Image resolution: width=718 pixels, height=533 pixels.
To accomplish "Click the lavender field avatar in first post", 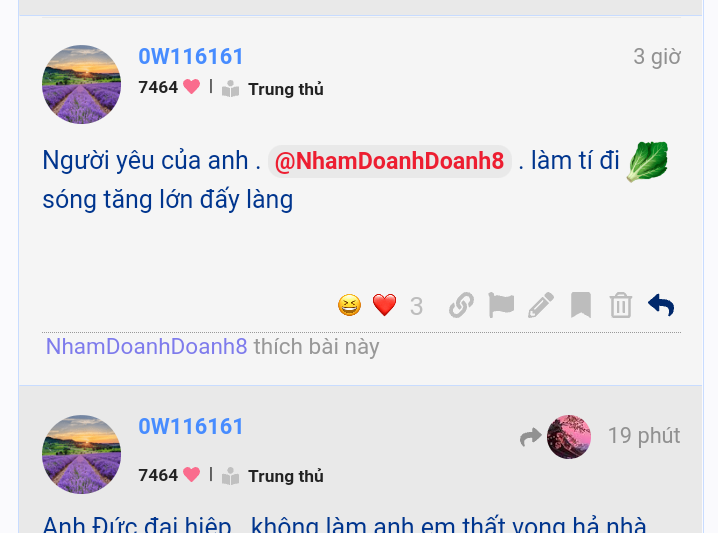I will [82, 84].
